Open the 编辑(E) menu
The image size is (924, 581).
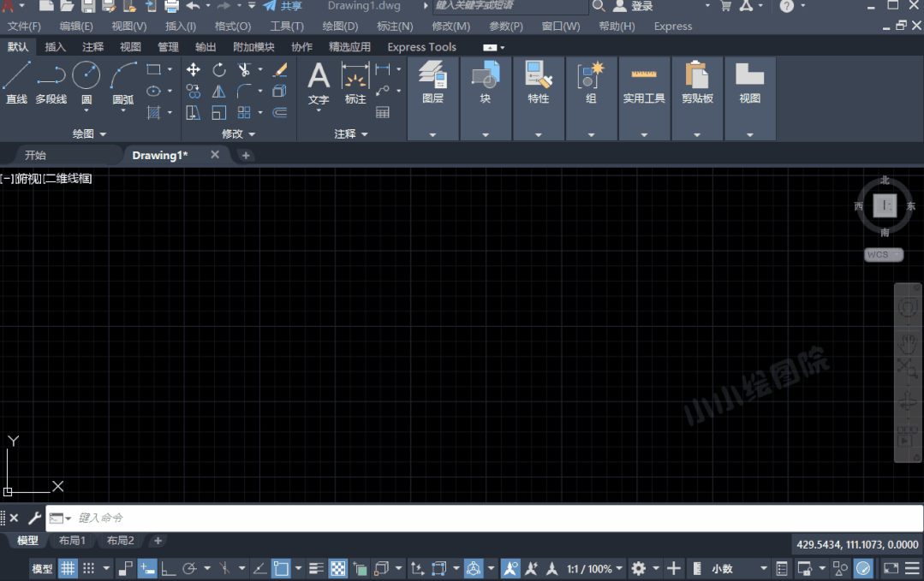click(76, 27)
